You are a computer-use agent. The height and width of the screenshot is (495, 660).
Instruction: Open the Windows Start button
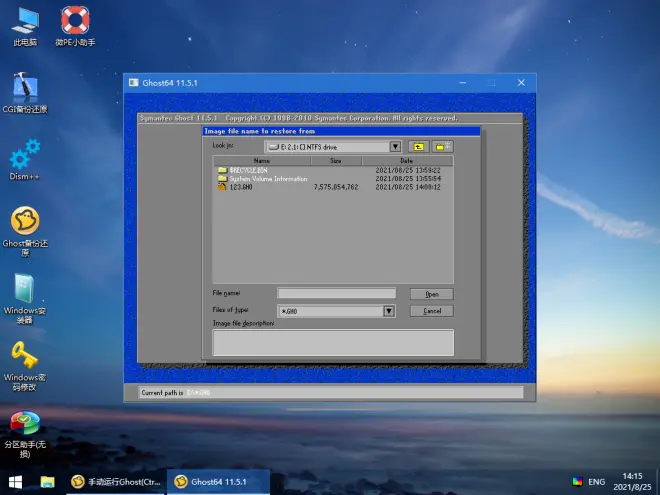pos(16,482)
